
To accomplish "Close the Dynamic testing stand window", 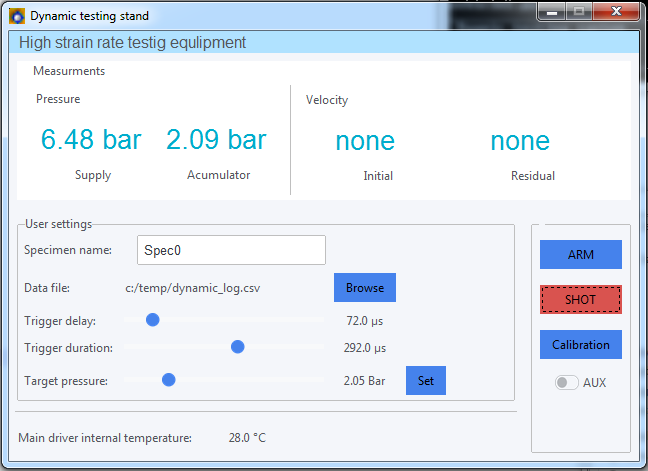I will (x=616, y=12).
